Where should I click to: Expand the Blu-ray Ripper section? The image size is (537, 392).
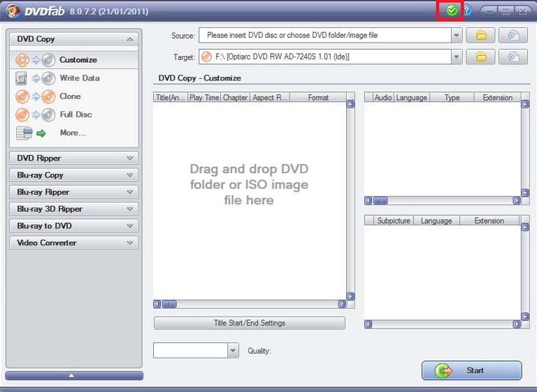tap(74, 192)
